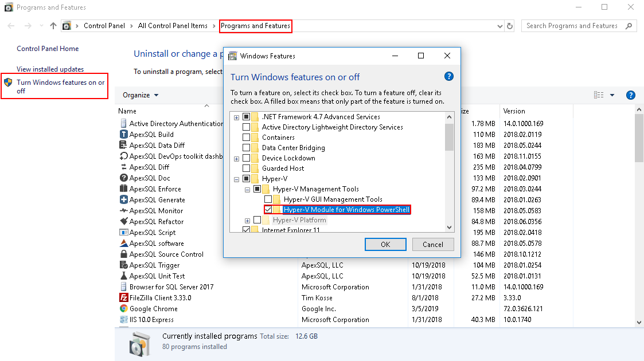Image resolution: width=644 pixels, height=361 pixels.
Task: Open Programs and Features help button
Action: click(x=630, y=95)
